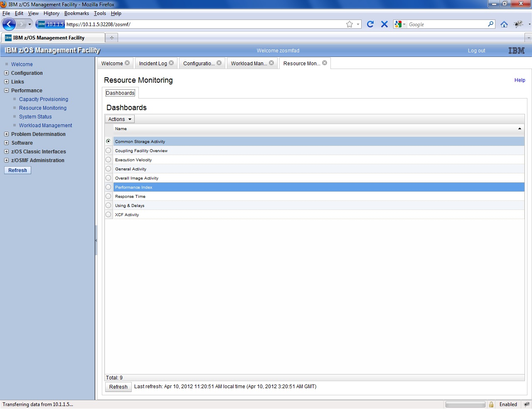Screen dimensions: 532x409
Task: Select XCF Activity radio button
Action: coord(108,214)
